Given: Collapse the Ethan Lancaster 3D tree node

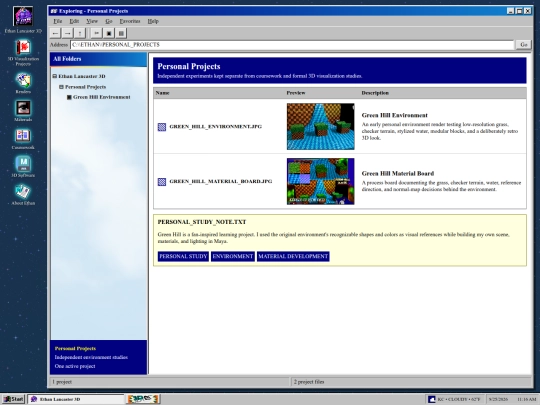Looking at the screenshot, I should point(54,76).
